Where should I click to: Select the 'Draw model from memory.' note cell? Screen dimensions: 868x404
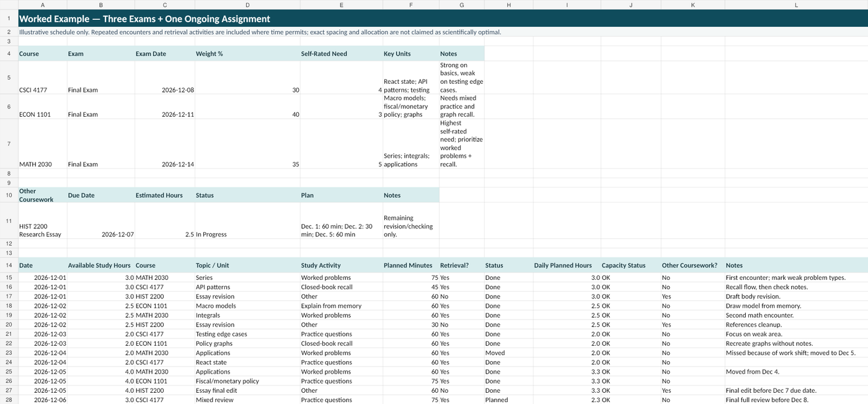(796, 306)
